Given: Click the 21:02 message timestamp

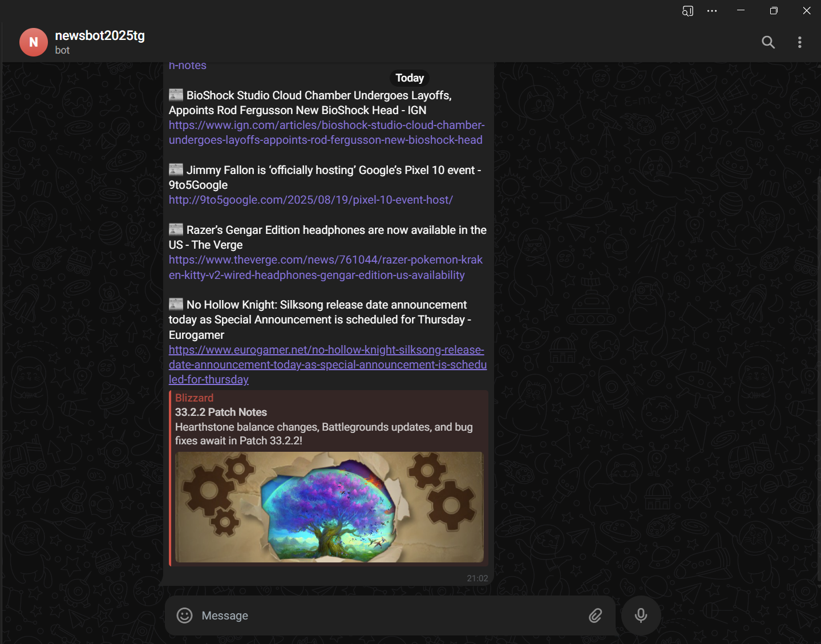Looking at the screenshot, I should (x=478, y=578).
